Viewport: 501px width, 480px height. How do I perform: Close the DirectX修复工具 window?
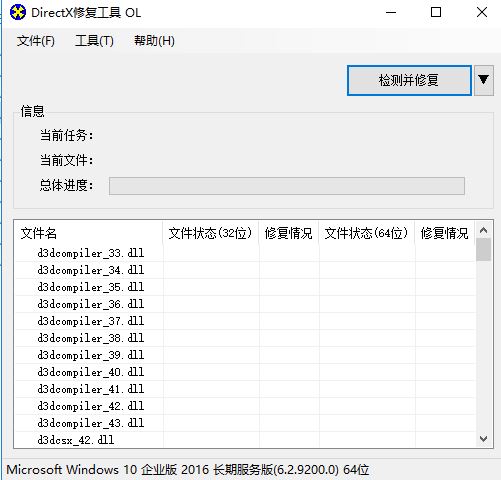(482, 13)
